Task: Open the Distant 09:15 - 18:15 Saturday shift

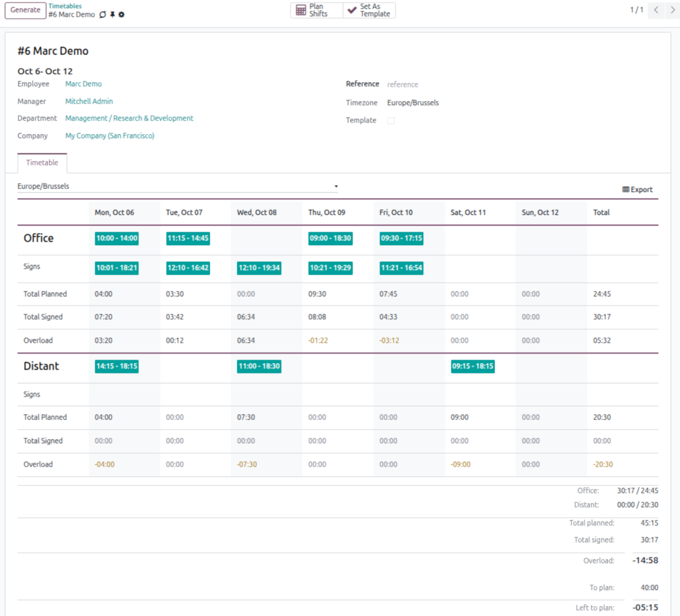Action: click(472, 366)
